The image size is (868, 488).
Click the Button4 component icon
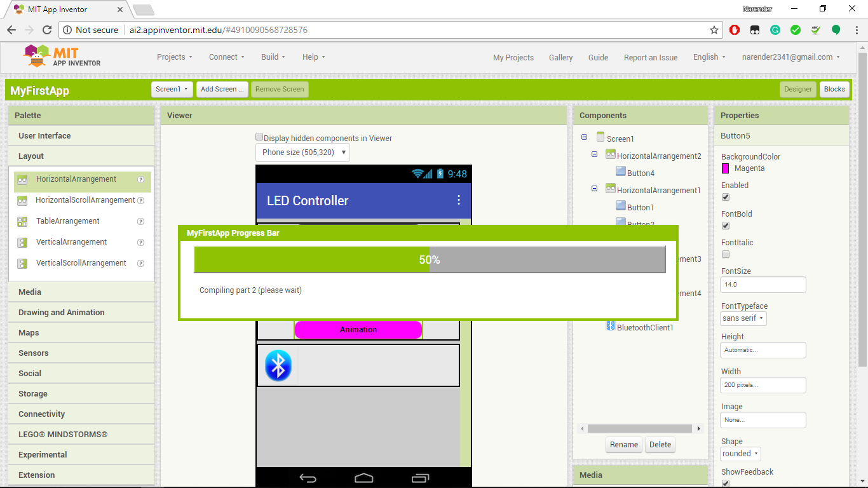tap(621, 172)
